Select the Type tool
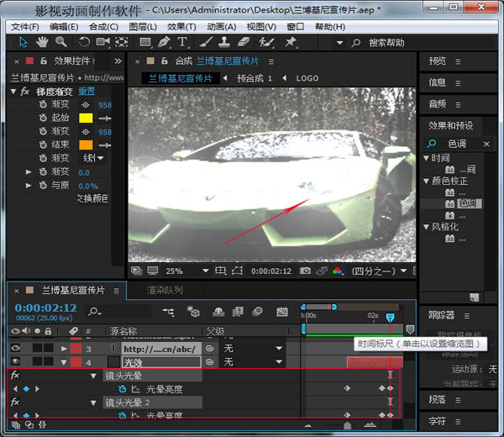This screenshot has height=437, width=504. pyautogui.click(x=182, y=42)
